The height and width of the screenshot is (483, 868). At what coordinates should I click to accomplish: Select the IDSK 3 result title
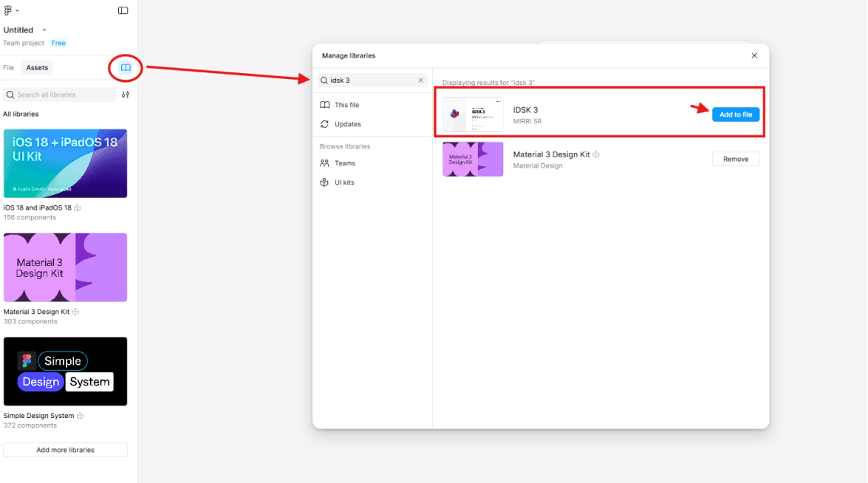[x=525, y=110]
